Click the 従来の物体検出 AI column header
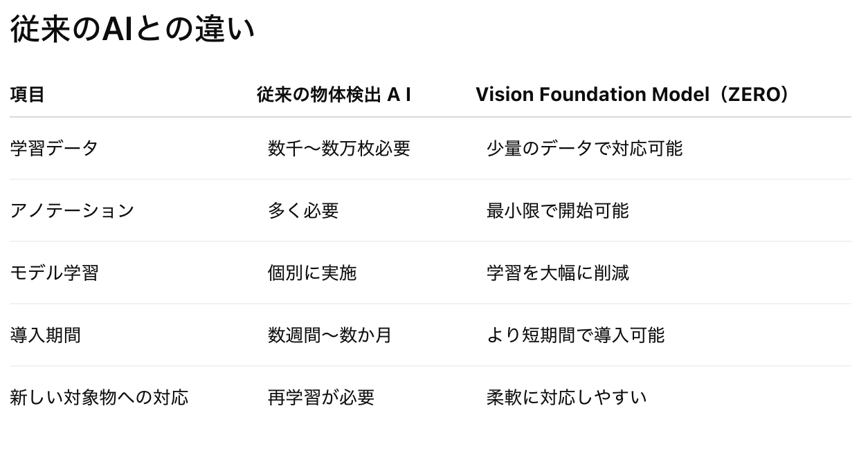The image size is (868, 451). click(x=334, y=95)
